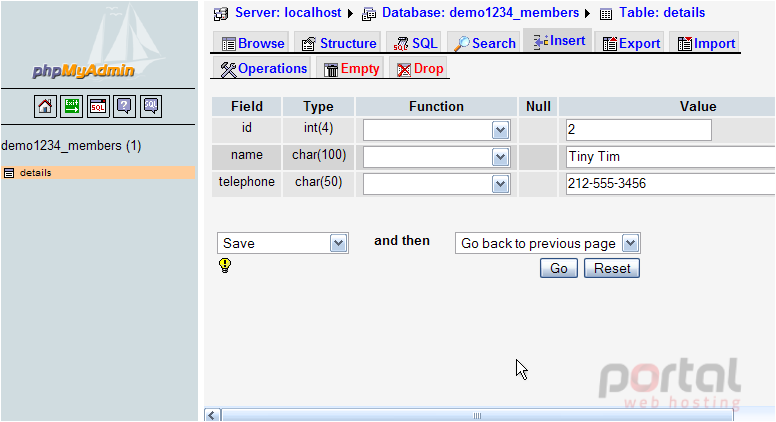Click the Export tab icon
Screen dimensions: 776x422
[610, 44]
